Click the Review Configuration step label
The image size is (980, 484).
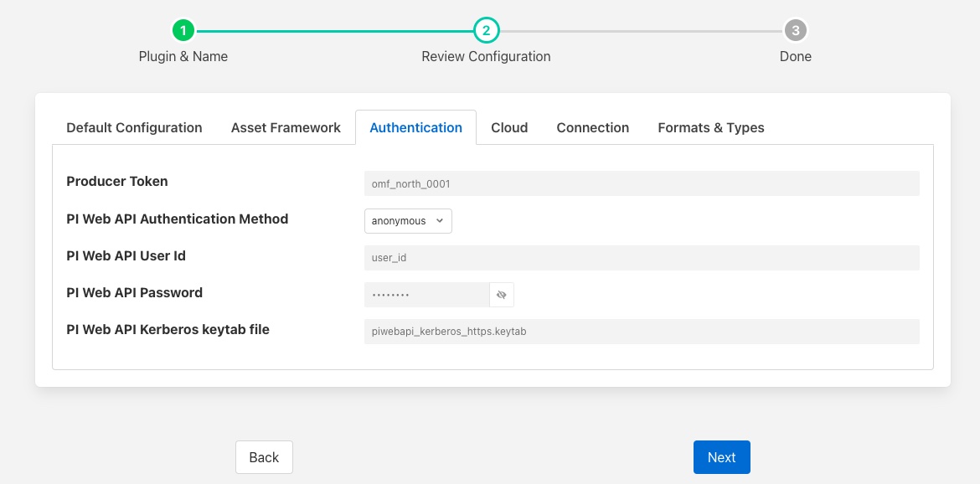click(x=486, y=57)
